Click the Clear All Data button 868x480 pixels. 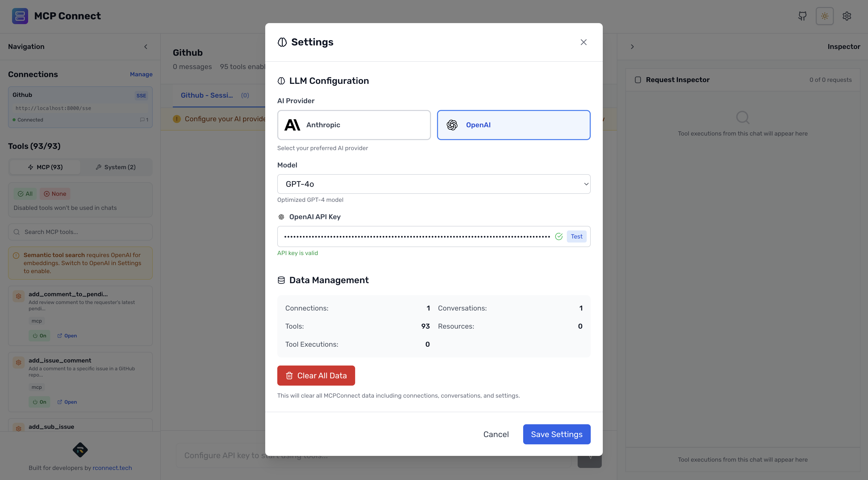(x=316, y=375)
